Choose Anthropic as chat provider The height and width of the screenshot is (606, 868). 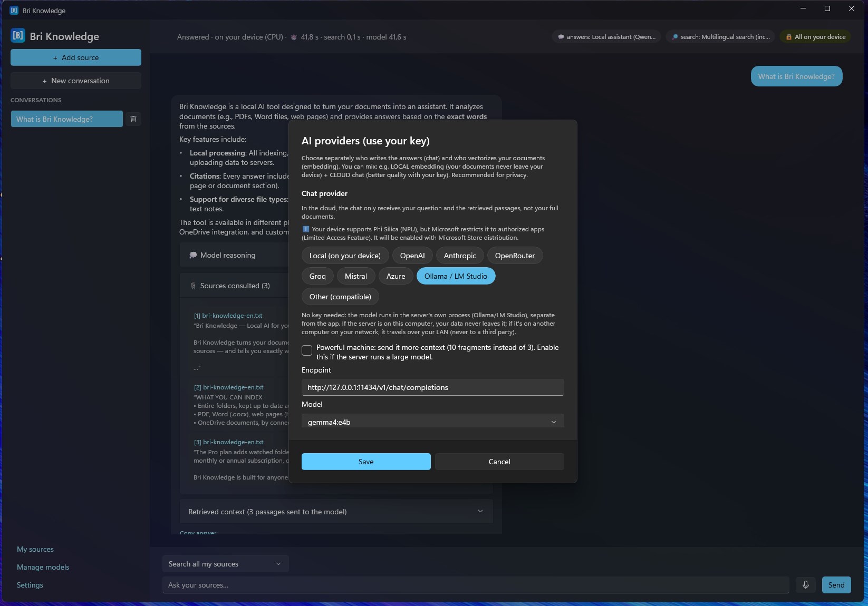coord(460,256)
